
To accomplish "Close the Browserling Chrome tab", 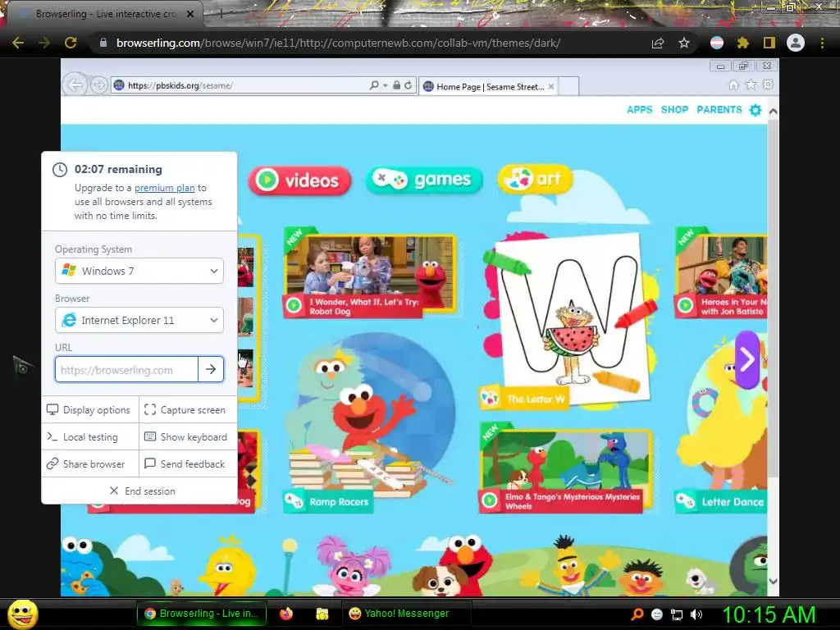I will (x=190, y=14).
